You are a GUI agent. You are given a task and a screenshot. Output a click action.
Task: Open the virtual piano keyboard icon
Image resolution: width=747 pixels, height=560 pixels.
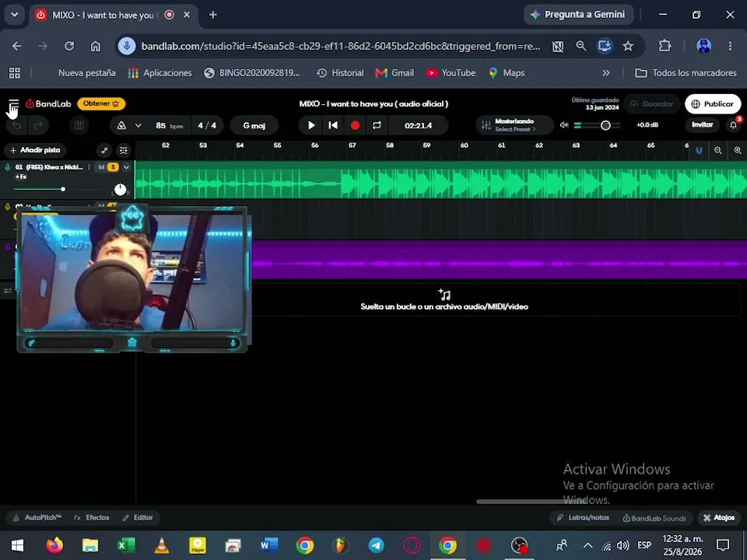tap(79, 125)
